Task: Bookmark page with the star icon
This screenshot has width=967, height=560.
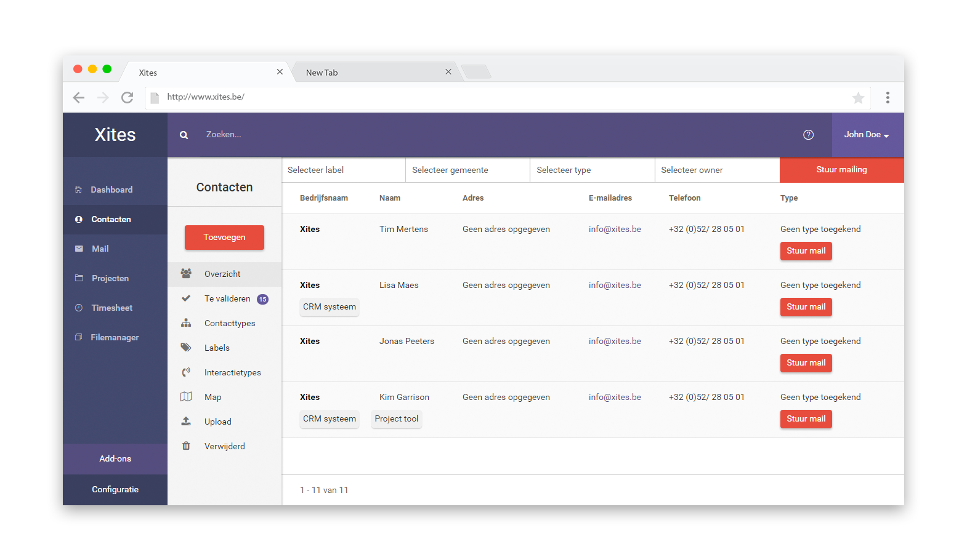Action: 858,98
